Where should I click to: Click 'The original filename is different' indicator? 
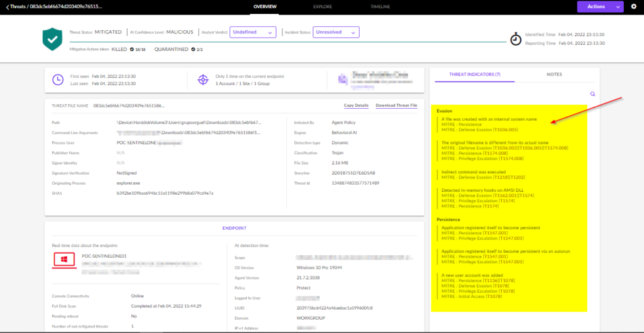[x=495, y=143]
